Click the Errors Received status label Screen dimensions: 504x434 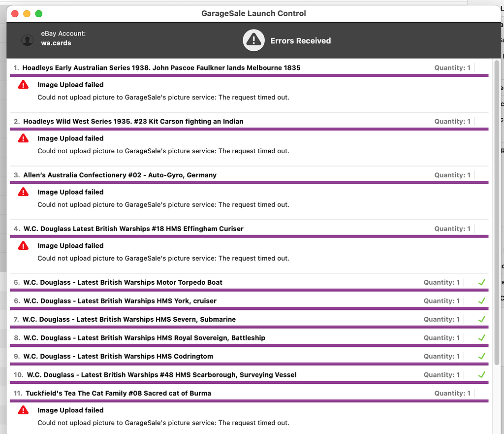point(300,41)
